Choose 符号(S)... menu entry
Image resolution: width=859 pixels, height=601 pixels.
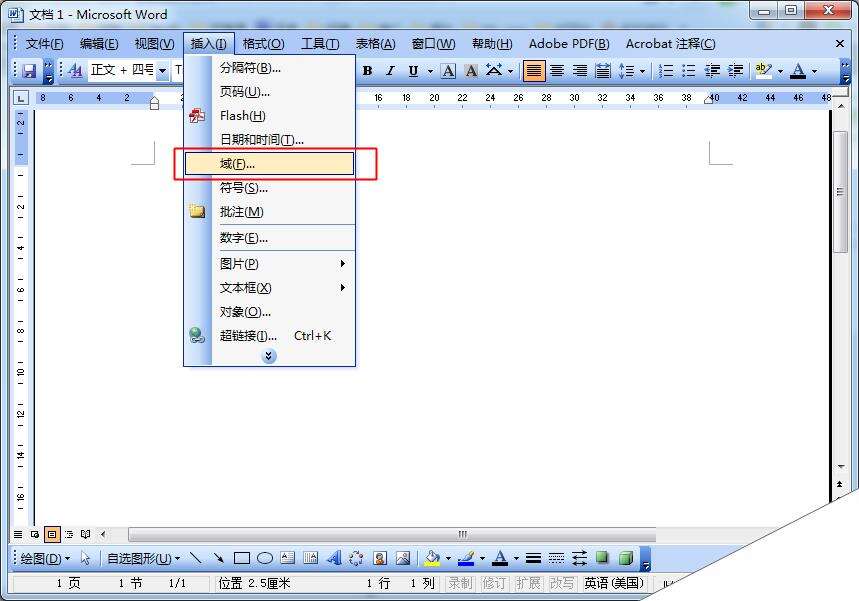(x=269, y=188)
